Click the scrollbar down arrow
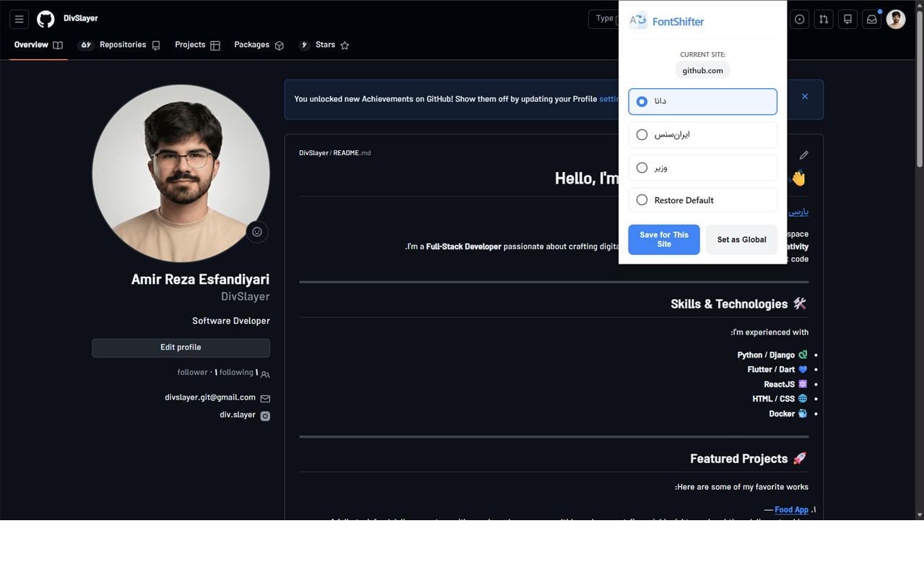 920,515
